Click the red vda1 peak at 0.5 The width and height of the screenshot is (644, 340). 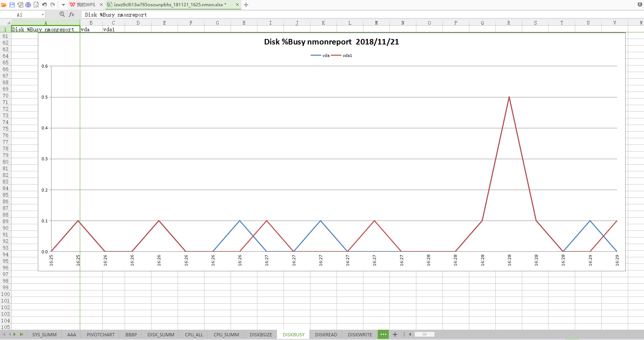click(x=509, y=97)
